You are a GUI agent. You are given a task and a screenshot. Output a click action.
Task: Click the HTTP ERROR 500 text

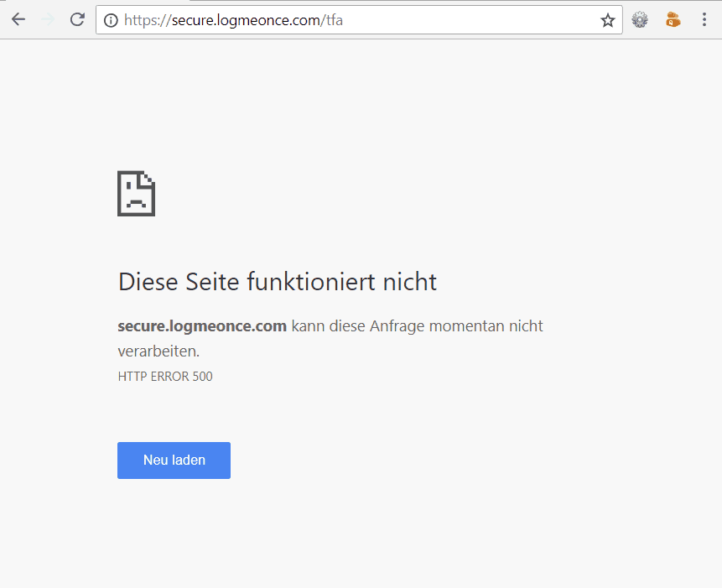[x=165, y=377]
